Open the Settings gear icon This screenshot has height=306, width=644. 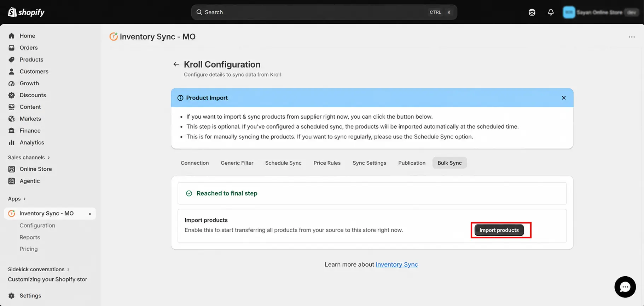point(12,295)
